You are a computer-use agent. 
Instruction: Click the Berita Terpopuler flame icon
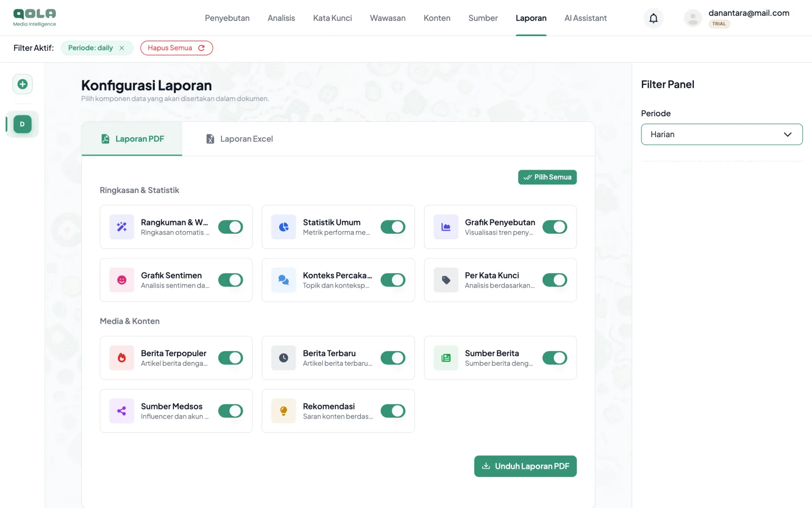[122, 358]
